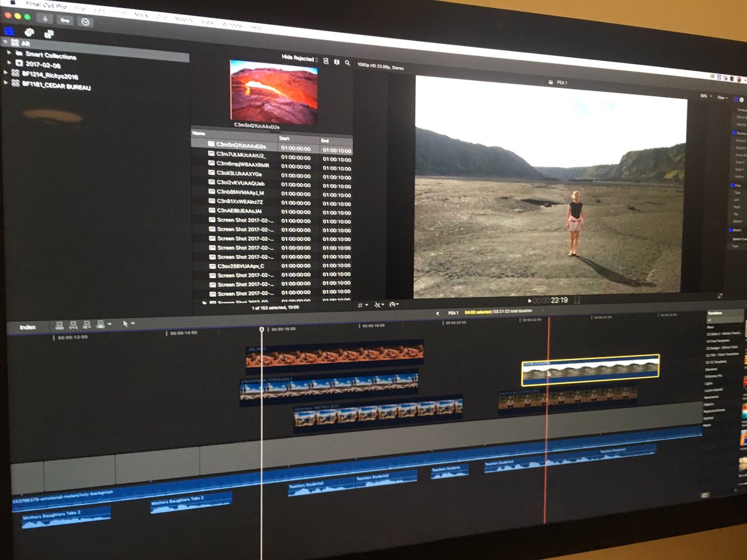
Task: Collapse the Alt library disclosure triangle
Action: point(6,43)
